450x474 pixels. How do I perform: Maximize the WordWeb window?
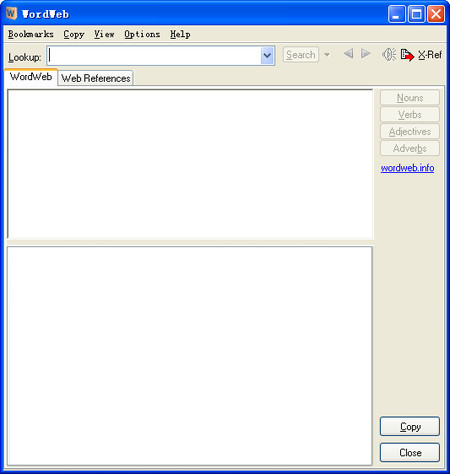tap(416, 14)
